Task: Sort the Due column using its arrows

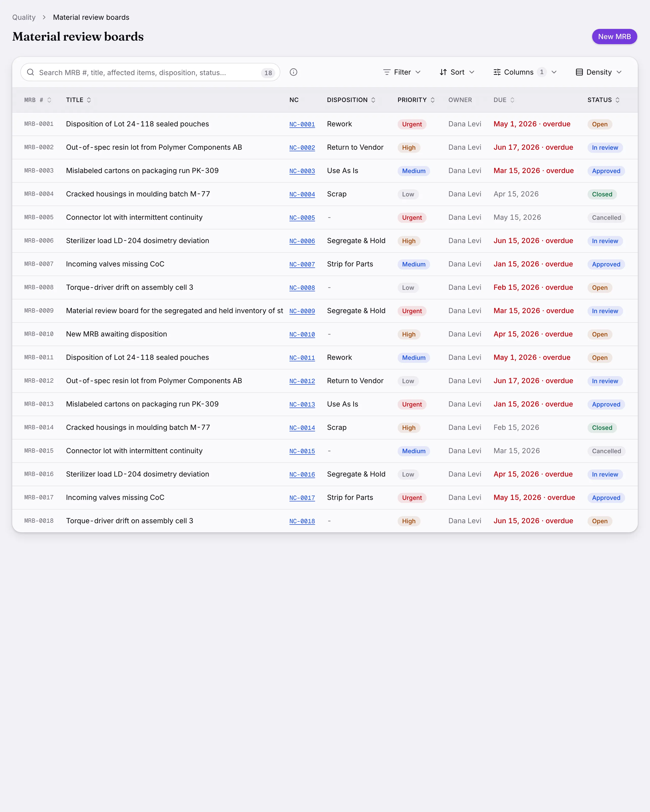Action: [x=512, y=100]
